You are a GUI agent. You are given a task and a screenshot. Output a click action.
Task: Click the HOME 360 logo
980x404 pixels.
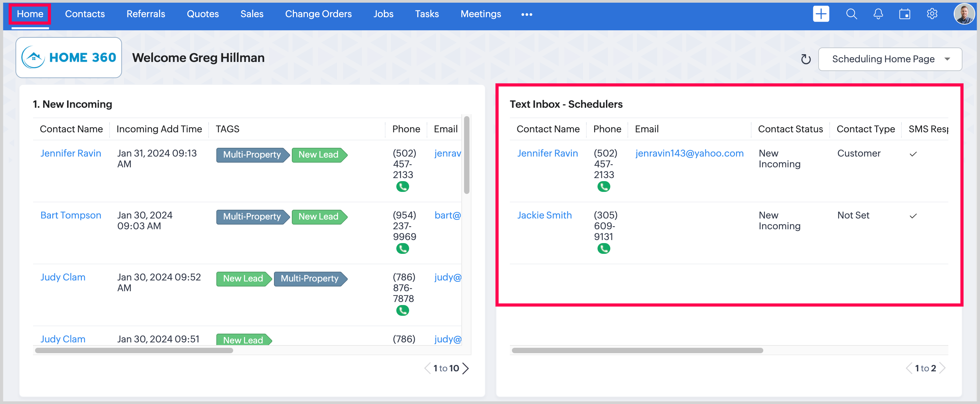[69, 58]
